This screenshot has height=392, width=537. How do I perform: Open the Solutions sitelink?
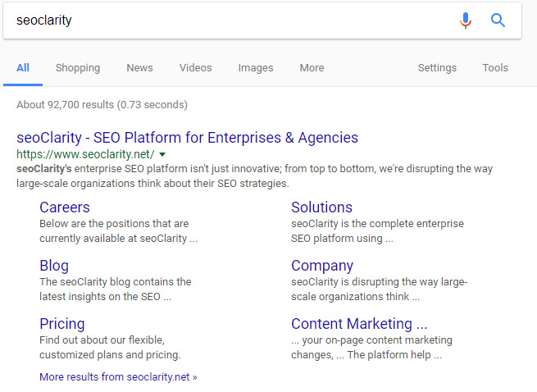click(321, 207)
